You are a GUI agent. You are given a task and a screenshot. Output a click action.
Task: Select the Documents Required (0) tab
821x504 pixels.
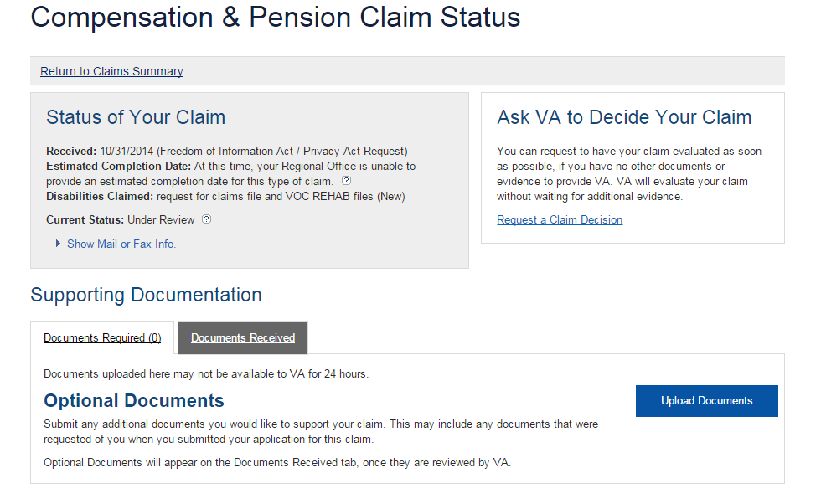102,337
